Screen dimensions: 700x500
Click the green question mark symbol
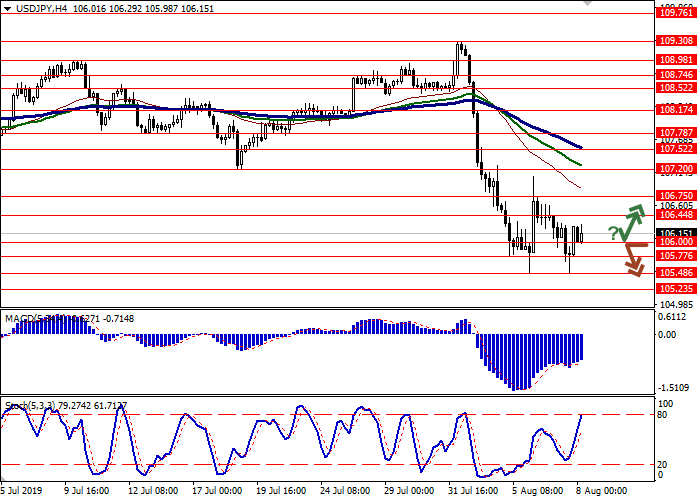(612, 233)
